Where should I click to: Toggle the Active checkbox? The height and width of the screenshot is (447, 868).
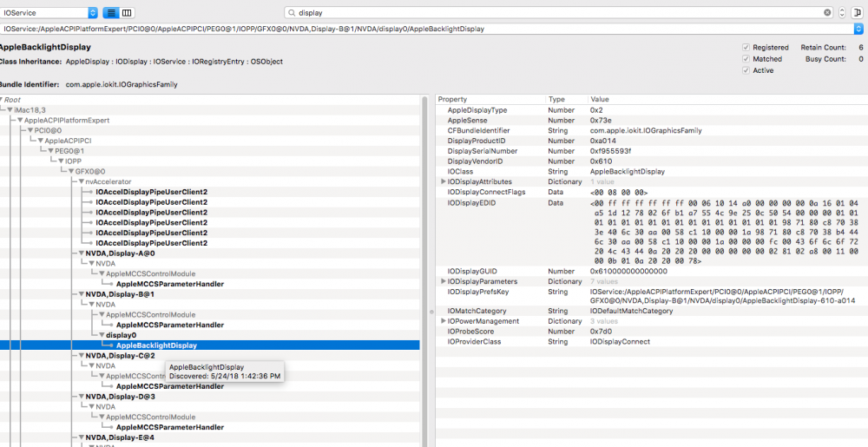tap(746, 70)
